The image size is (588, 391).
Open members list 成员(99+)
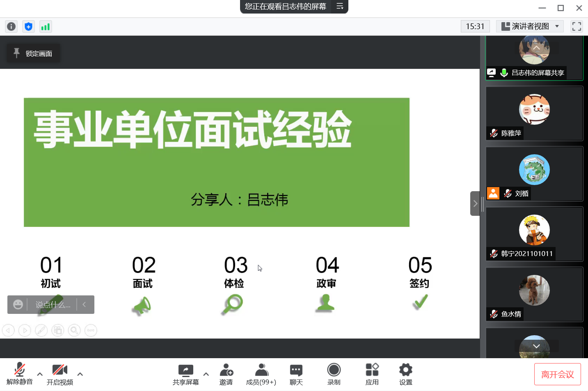point(261,374)
